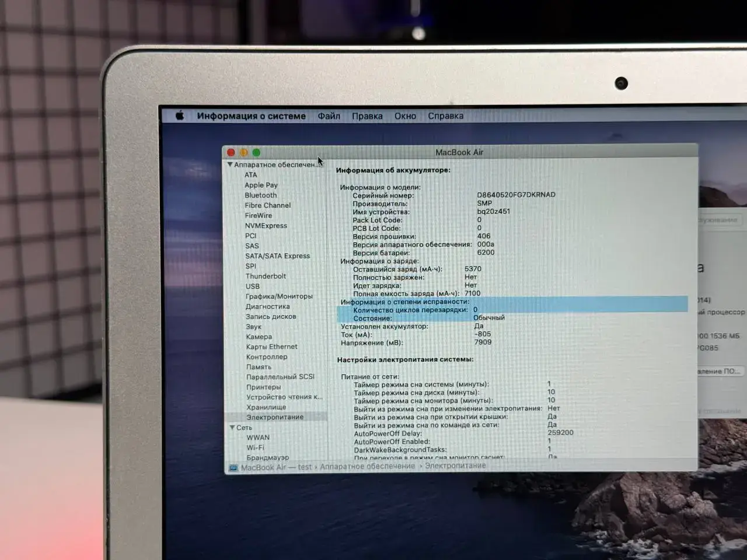Open the Правка menu
The height and width of the screenshot is (560, 747).
(x=367, y=116)
